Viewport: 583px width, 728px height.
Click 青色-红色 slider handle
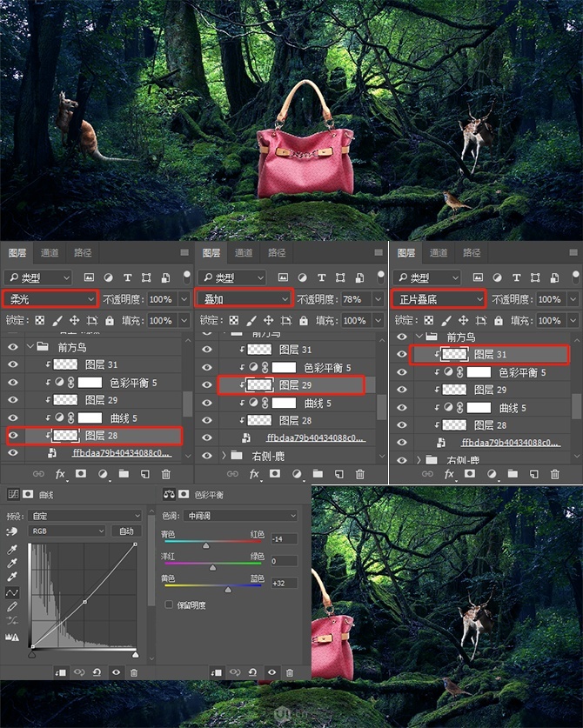coord(206,545)
